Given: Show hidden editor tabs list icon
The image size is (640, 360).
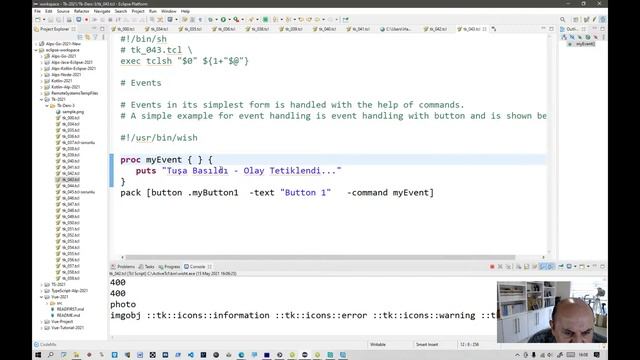Looking at the screenshot, I should point(494,29).
